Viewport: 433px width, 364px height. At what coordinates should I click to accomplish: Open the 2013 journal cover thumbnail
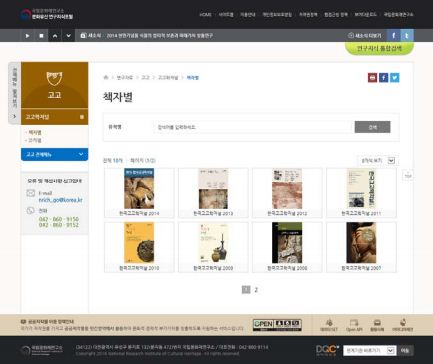(x=213, y=189)
